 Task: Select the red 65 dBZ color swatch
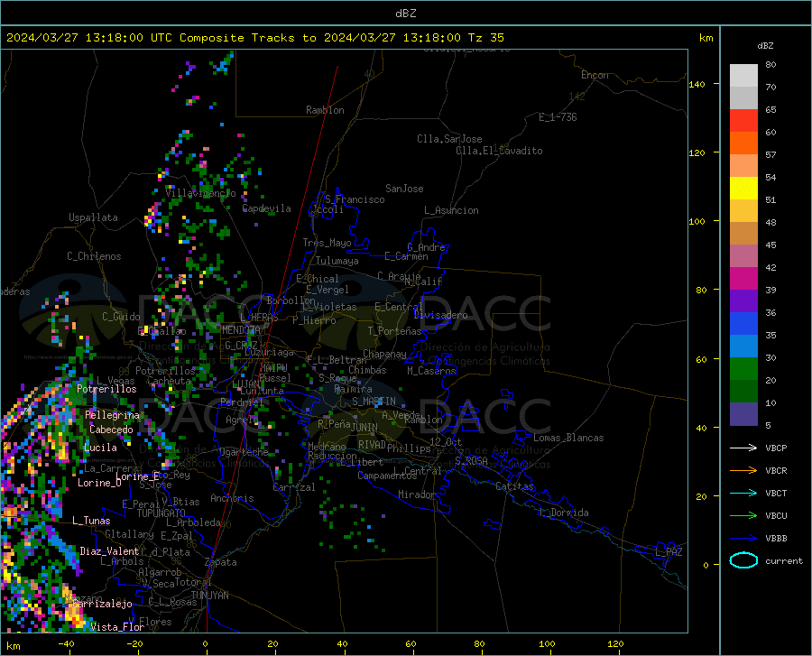coord(743,121)
